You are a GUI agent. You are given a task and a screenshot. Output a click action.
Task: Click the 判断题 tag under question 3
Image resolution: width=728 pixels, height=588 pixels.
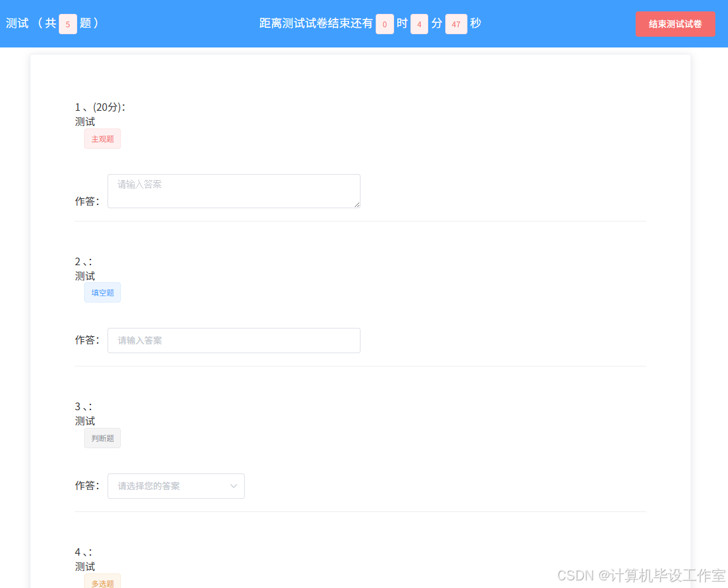[x=102, y=438]
